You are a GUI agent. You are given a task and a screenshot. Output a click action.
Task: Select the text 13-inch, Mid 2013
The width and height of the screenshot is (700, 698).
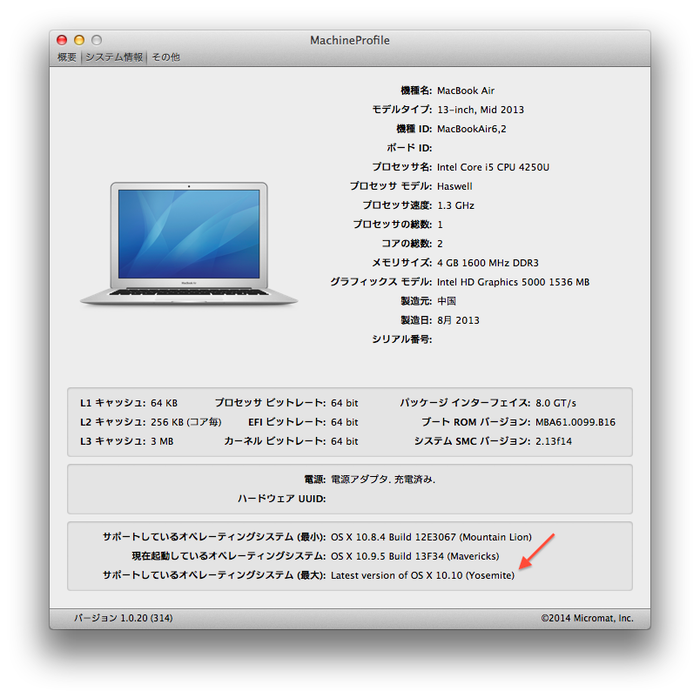480,110
